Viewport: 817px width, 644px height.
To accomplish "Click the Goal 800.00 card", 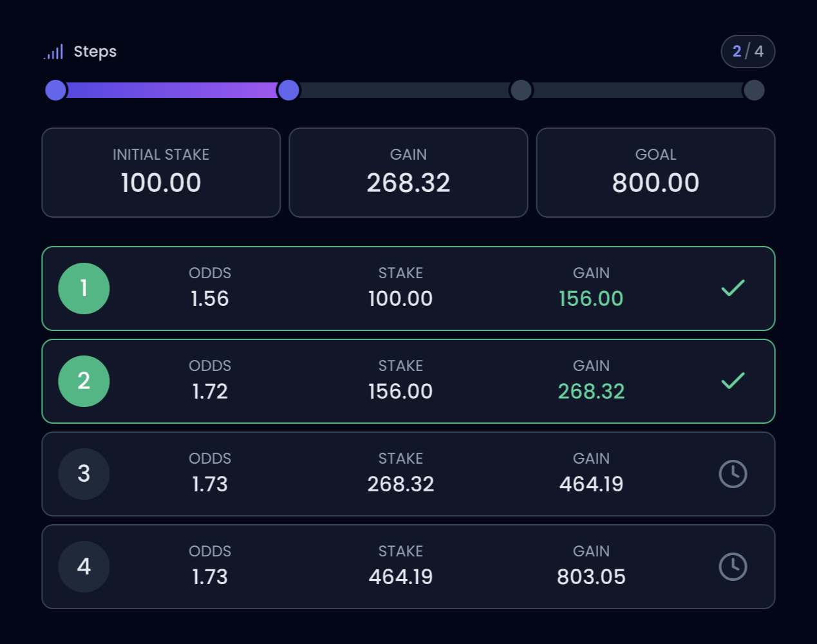I will (x=655, y=173).
